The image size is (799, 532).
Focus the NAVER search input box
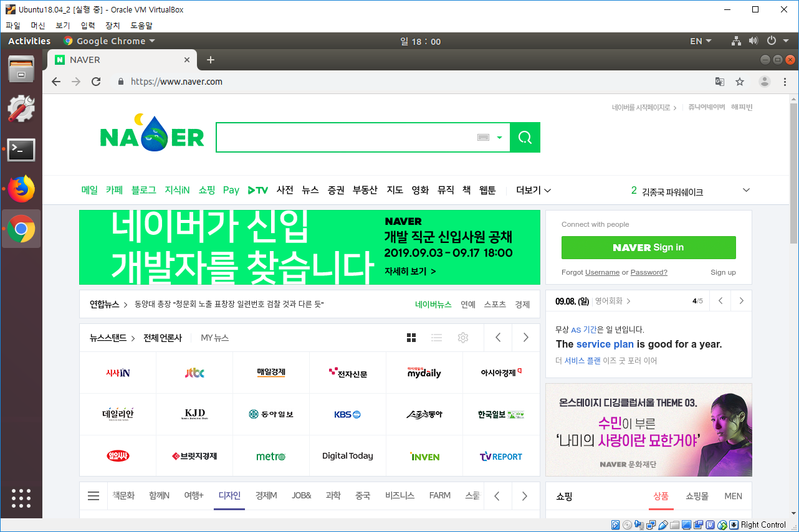tap(346, 138)
